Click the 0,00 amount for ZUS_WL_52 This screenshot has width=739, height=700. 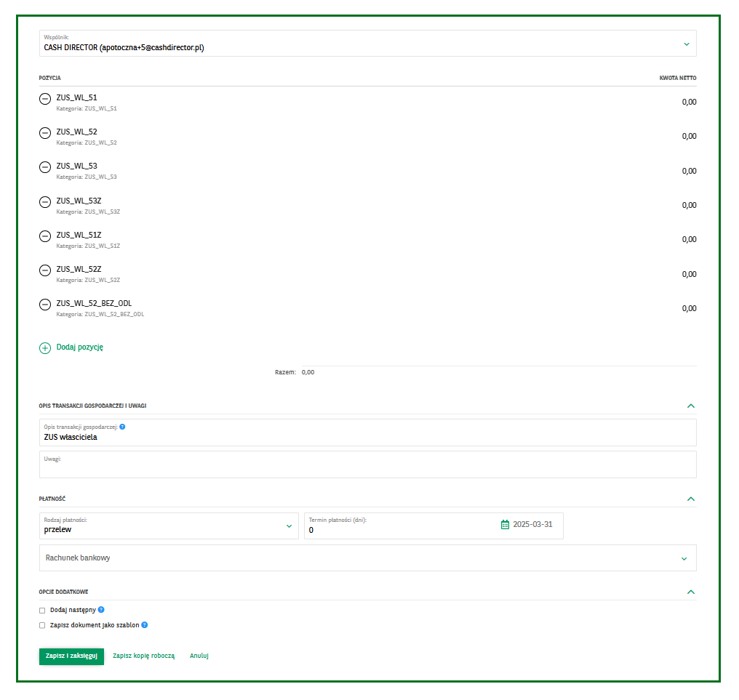pos(689,137)
